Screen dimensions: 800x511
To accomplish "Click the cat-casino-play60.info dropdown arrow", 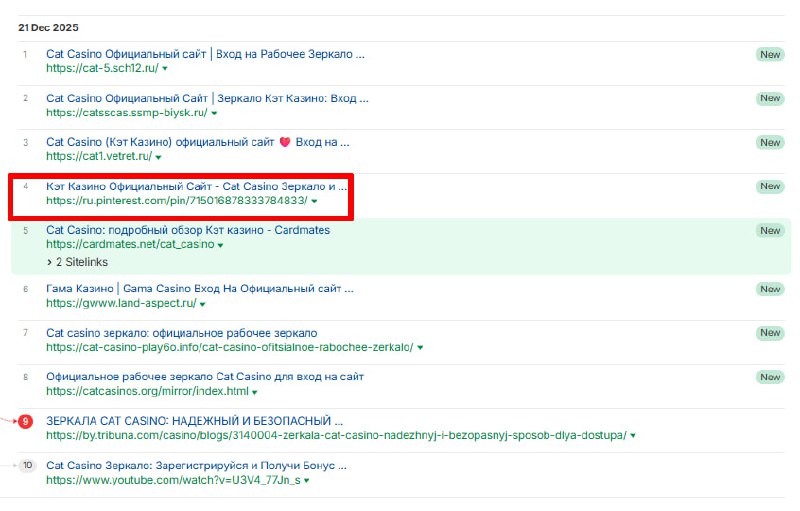I will (421, 348).
